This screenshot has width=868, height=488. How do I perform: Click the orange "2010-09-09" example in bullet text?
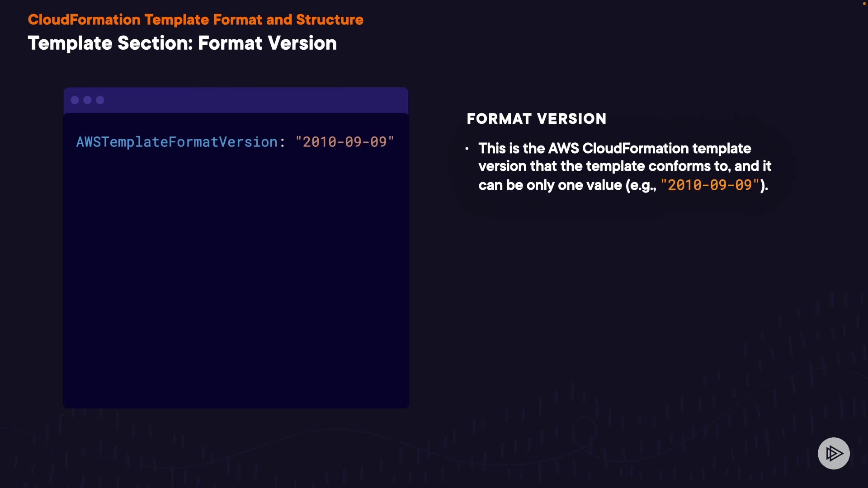tap(710, 185)
